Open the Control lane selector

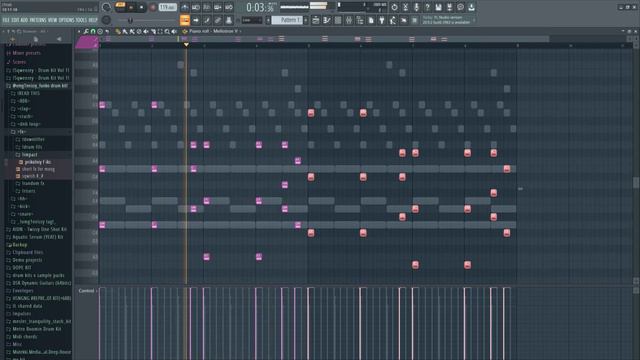point(88,291)
